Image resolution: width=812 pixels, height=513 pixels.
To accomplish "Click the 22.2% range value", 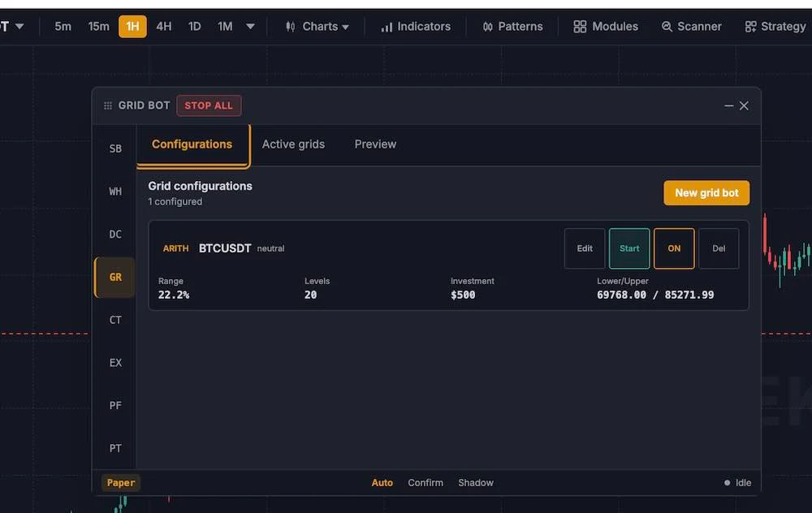I will pos(174,295).
